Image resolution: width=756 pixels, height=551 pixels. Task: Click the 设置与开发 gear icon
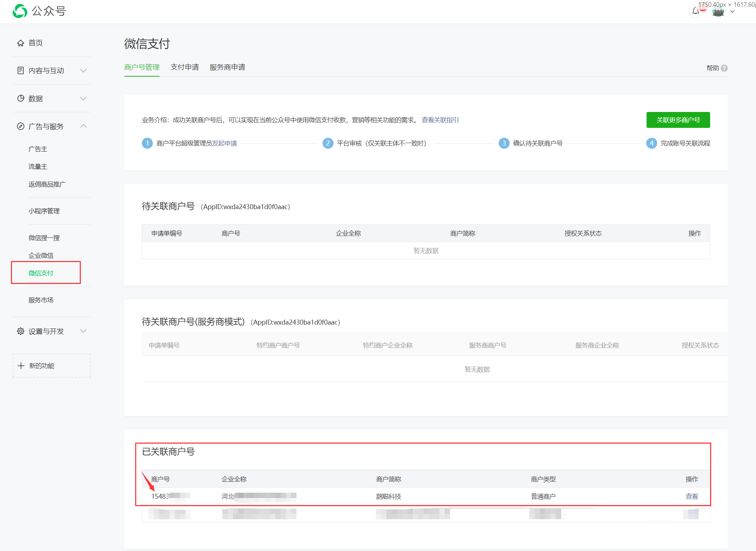[x=21, y=331]
